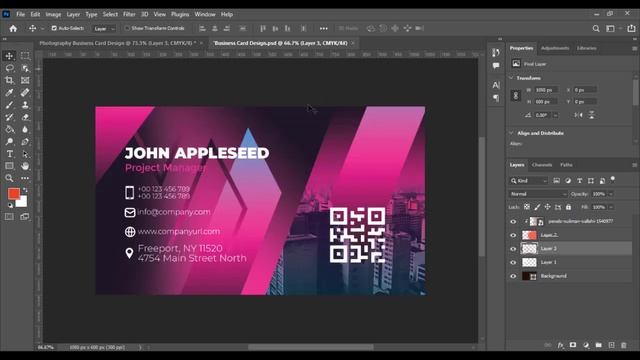Select the Blur tool droplet icon
Viewport: 640px width, 360px height.
(x=25, y=129)
